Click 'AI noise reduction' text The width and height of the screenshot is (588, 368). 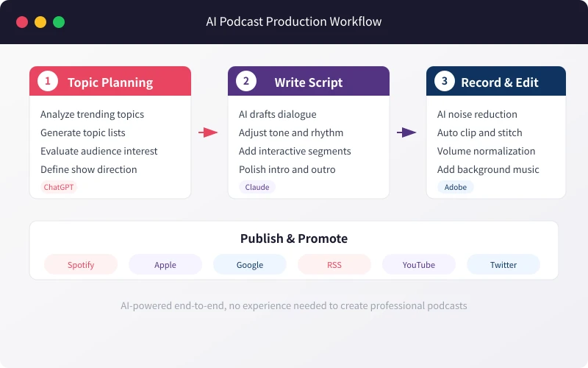[477, 114]
